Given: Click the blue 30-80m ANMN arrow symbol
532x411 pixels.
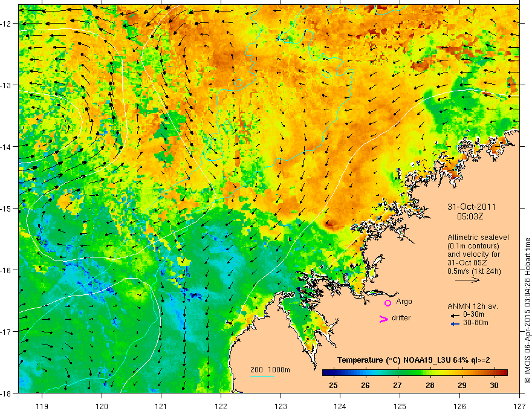Looking at the screenshot, I should point(455,324).
